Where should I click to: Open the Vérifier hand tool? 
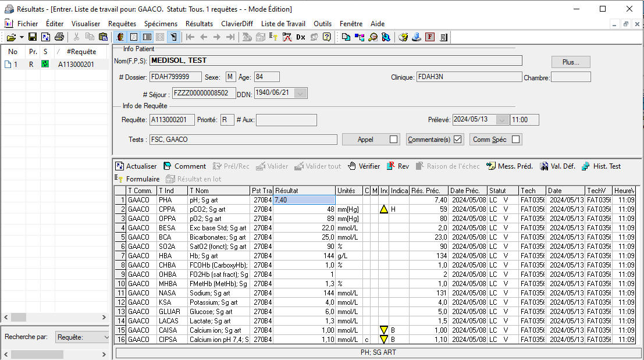364,166
